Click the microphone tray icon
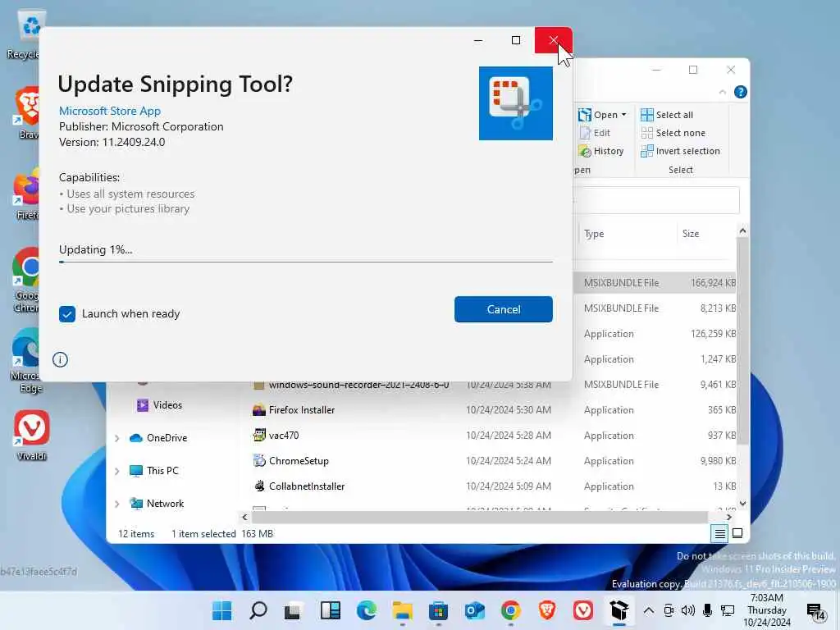840x630 pixels. pyautogui.click(x=708, y=610)
